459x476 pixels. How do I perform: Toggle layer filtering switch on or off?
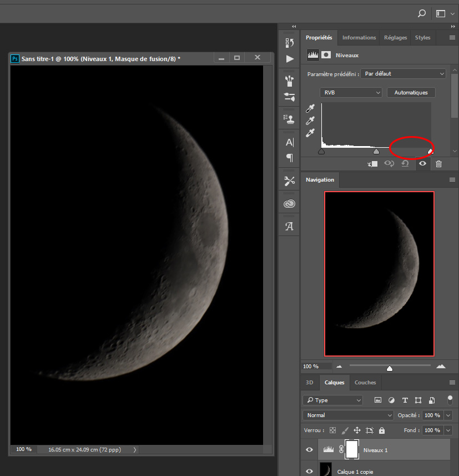(x=450, y=400)
